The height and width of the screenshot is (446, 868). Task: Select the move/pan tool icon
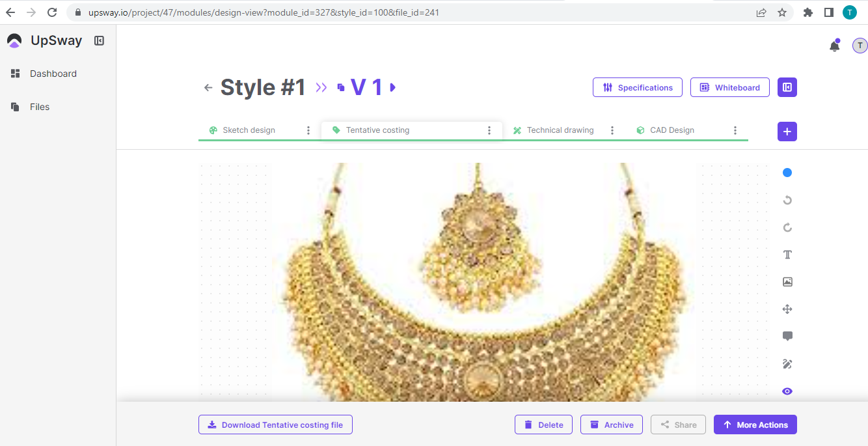[787, 309]
